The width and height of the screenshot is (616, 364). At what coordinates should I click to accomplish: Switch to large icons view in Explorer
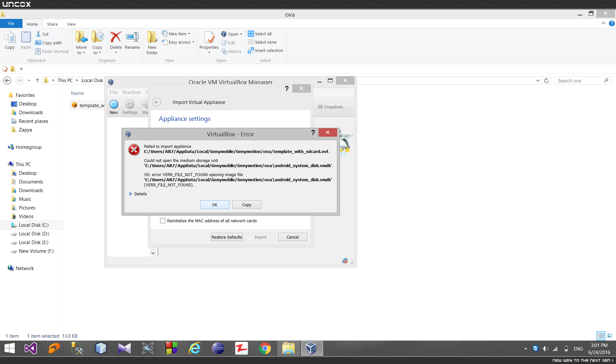click(x=609, y=336)
